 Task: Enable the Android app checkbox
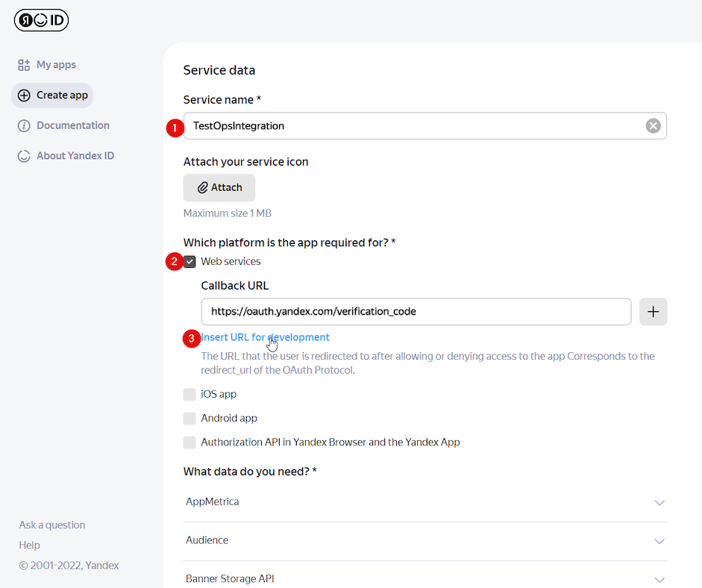pos(190,419)
